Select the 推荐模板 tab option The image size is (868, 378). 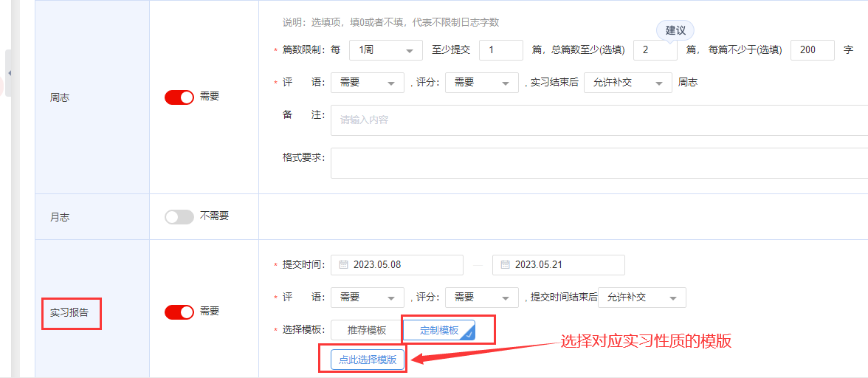point(367,330)
